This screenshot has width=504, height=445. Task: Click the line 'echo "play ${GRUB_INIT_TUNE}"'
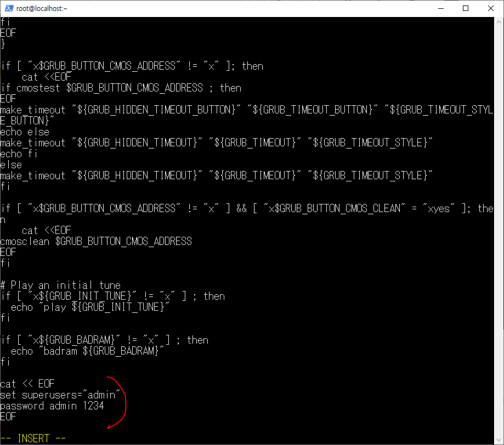click(90, 307)
